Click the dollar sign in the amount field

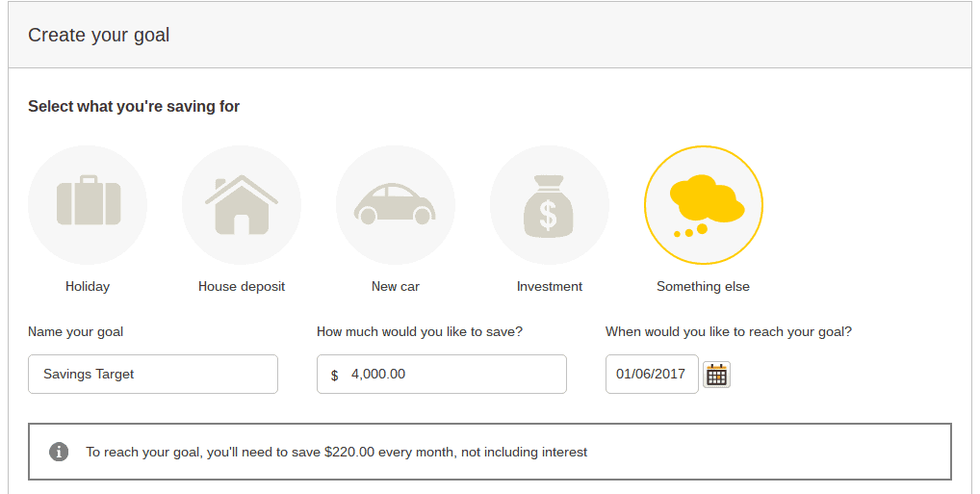334,375
